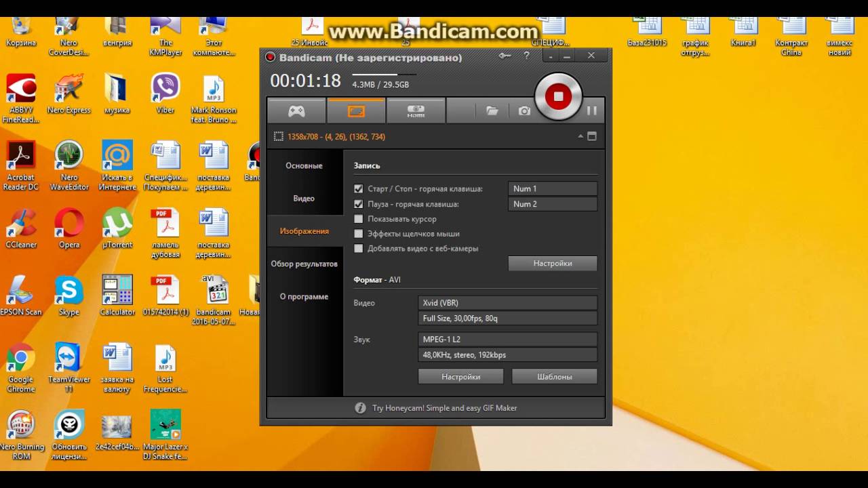Select the Viber desktop icon
This screenshot has height=488, width=868.
coord(165,95)
